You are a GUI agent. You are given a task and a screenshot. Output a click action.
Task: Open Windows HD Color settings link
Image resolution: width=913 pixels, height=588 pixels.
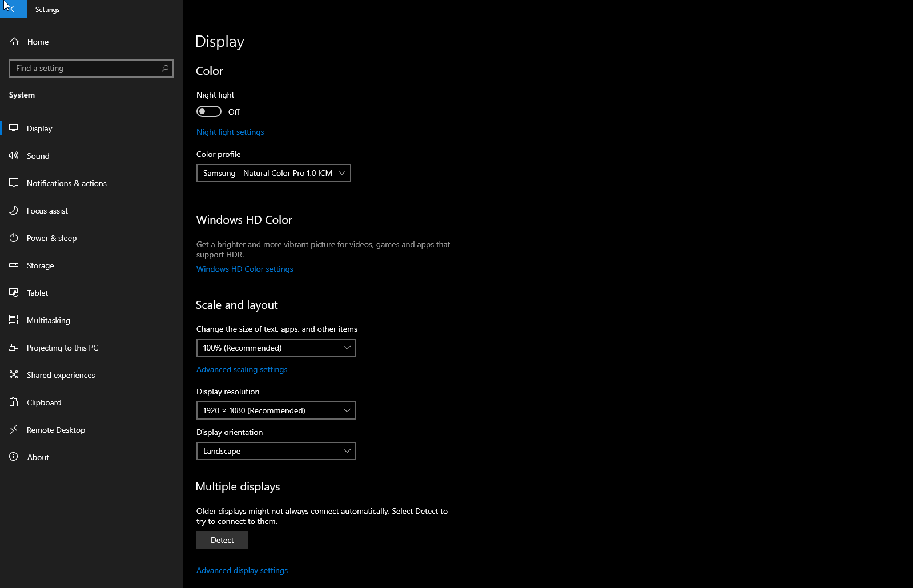pos(244,269)
